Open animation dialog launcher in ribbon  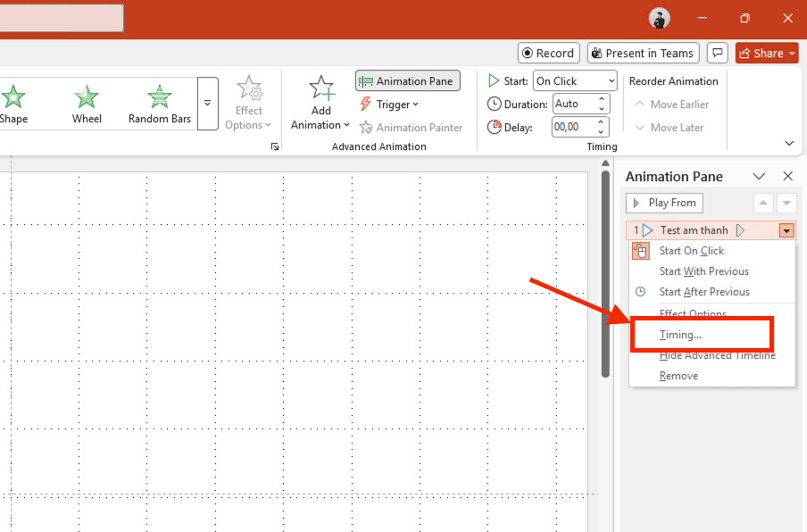(x=275, y=146)
